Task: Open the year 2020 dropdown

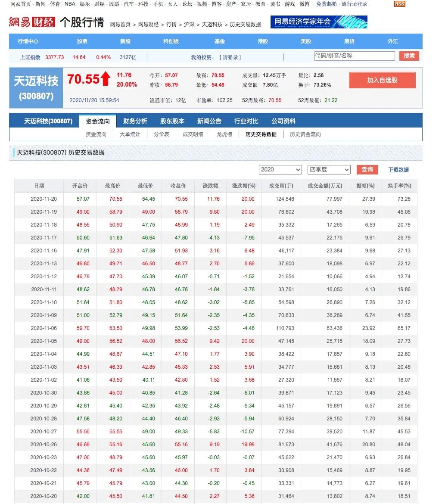Action: pos(280,169)
